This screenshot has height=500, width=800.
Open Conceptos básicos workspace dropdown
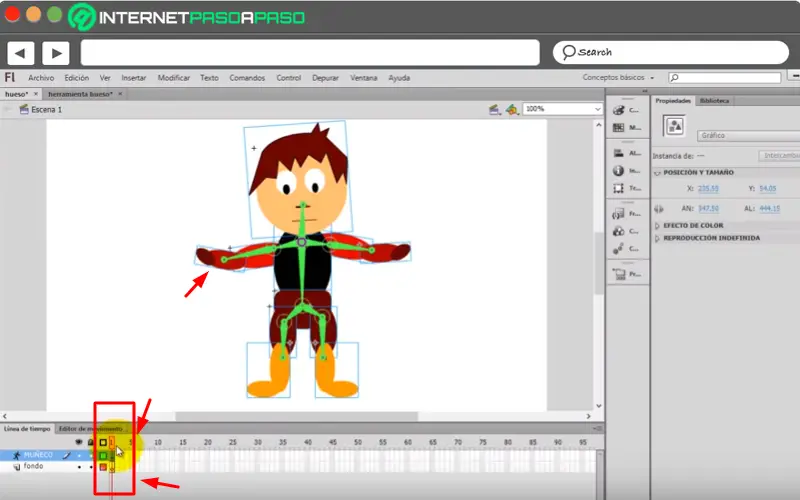618,78
